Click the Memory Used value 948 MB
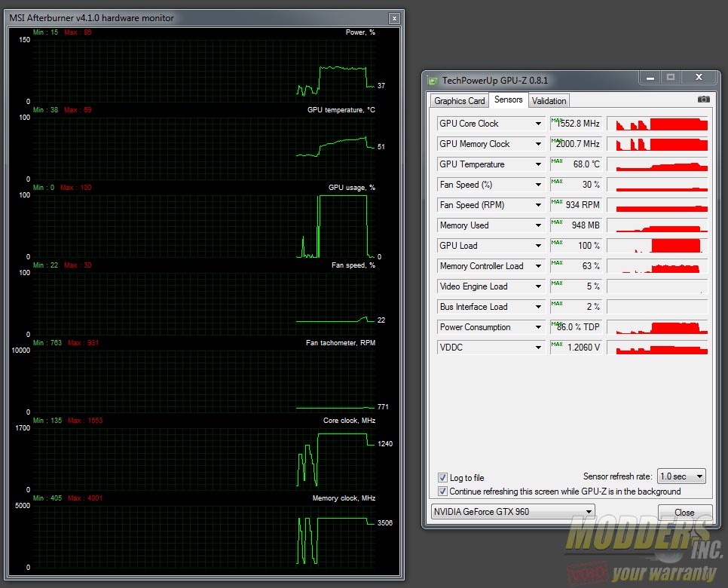The height and width of the screenshot is (588, 728). 577,225
